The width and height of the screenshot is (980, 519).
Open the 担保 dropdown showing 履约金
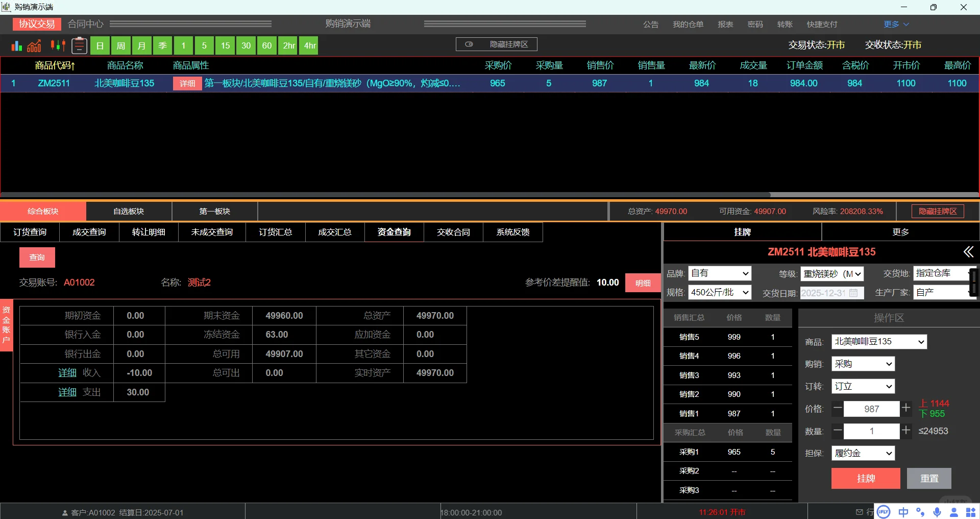(863, 453)
